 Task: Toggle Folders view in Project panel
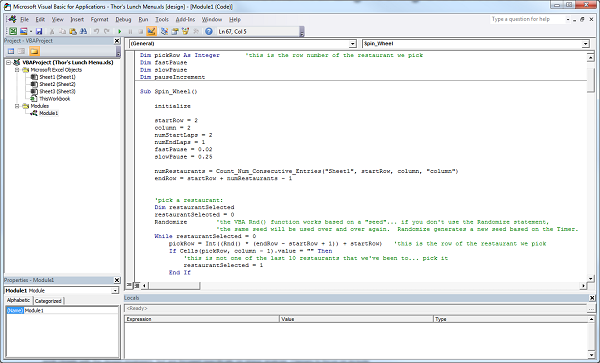click(34, 51)
